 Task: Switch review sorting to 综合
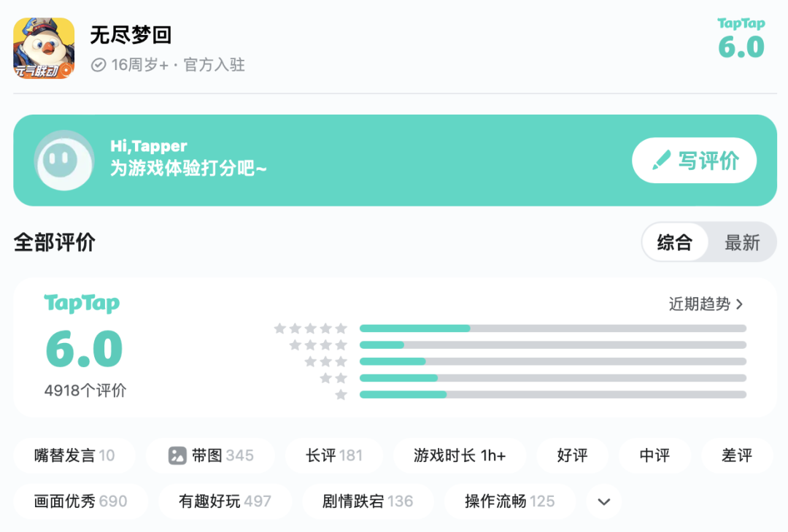pyautogui.click(x=675, y=242)
